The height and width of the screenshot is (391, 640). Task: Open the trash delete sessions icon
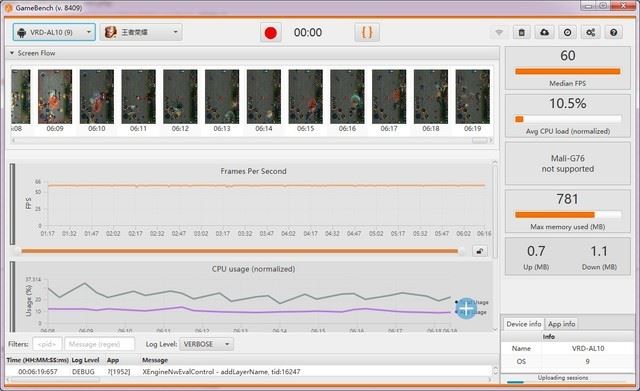tap(522, 33)
